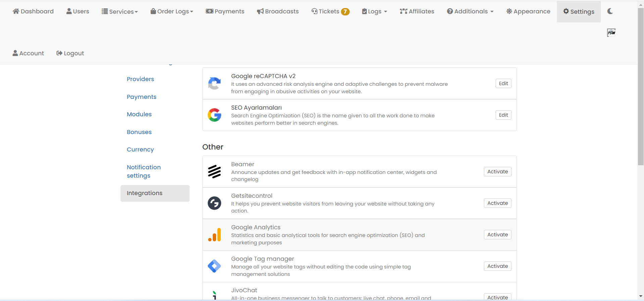Click the Payments money icon
Viewport: 644px width, 301px height.
pyautogui.click(x=209, y=11)
